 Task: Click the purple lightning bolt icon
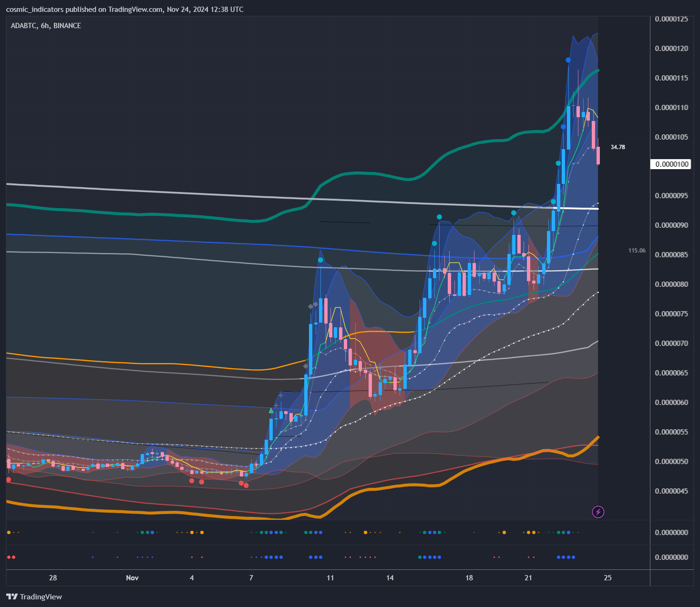598,512
